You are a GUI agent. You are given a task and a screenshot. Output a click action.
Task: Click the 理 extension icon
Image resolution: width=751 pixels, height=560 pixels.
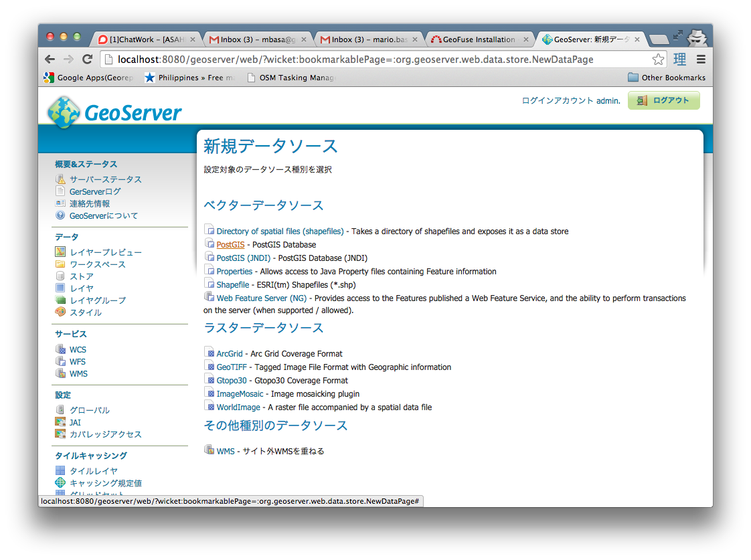tap(679, 60)
